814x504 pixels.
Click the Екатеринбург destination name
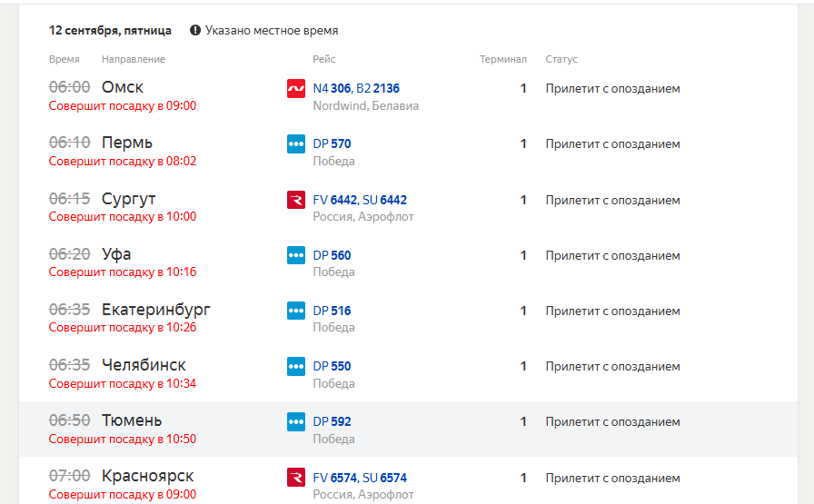point(155,310)
